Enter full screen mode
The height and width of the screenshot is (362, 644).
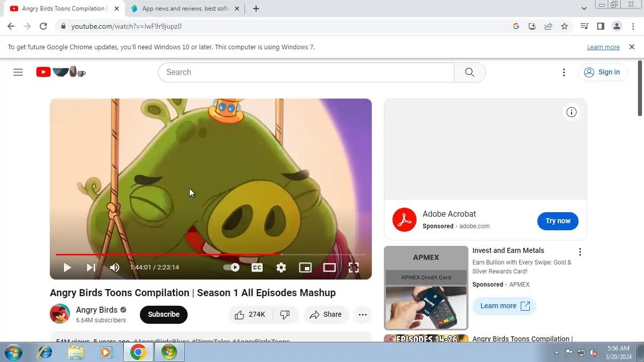pyautogui.click(x=354, y=267)
